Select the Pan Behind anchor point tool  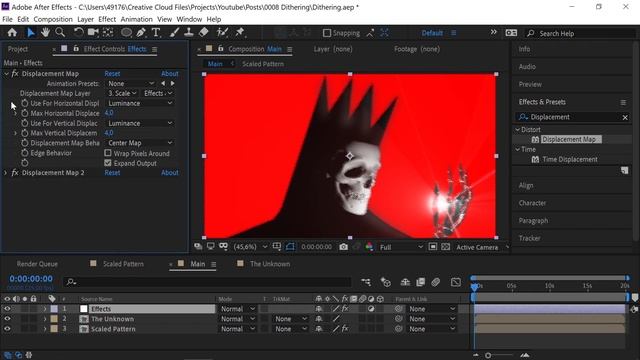click(x=108, y=33)
